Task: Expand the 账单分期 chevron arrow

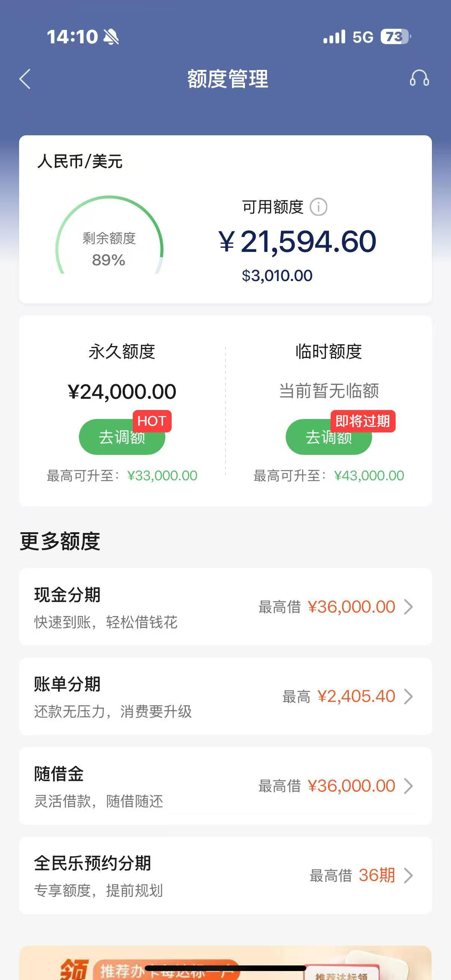Action: tap(408, 697)
